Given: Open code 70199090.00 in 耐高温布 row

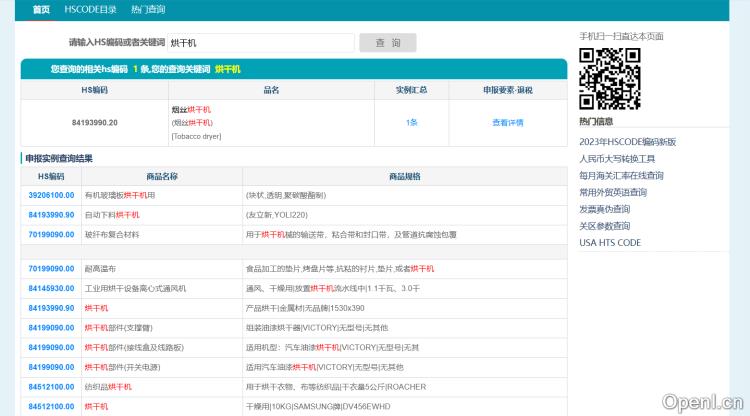Looking at the screenshot, I should click(x=51, y=269).
